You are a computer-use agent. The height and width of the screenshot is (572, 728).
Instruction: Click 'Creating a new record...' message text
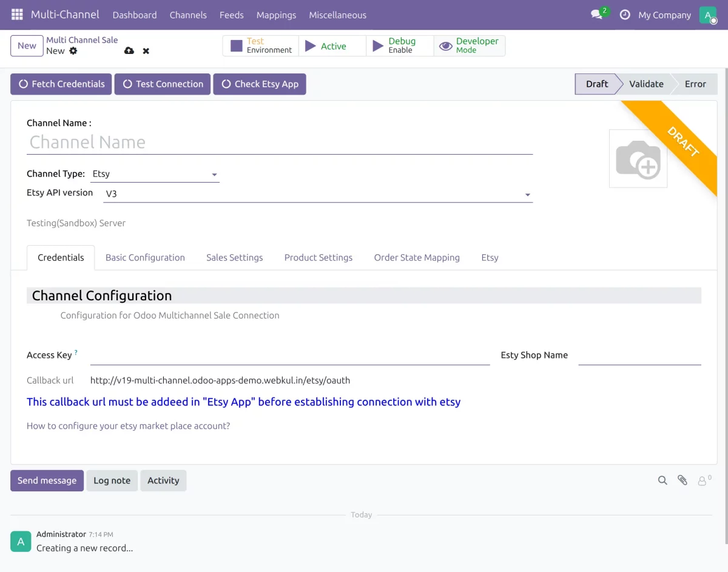tap(84, 548)
